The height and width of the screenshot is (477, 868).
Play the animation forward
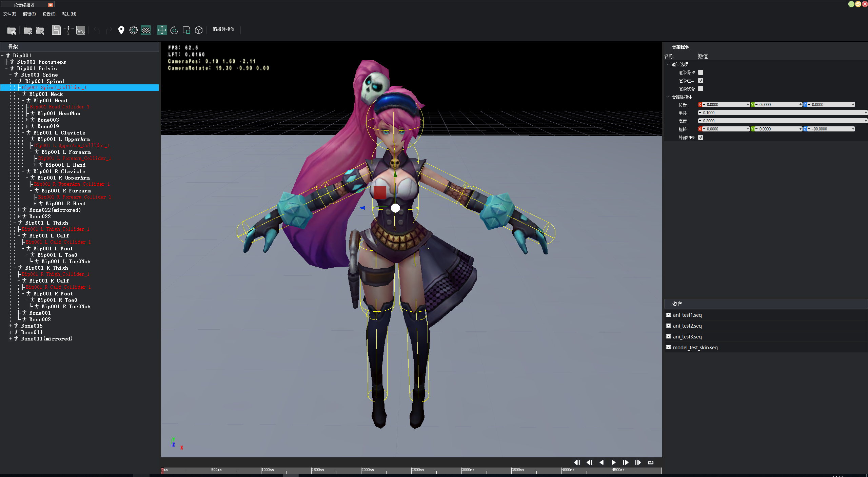coord(614,462)
